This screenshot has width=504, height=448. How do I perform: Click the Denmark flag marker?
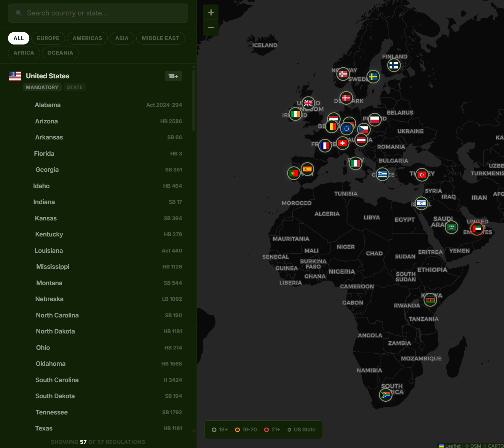pos(346,98)
